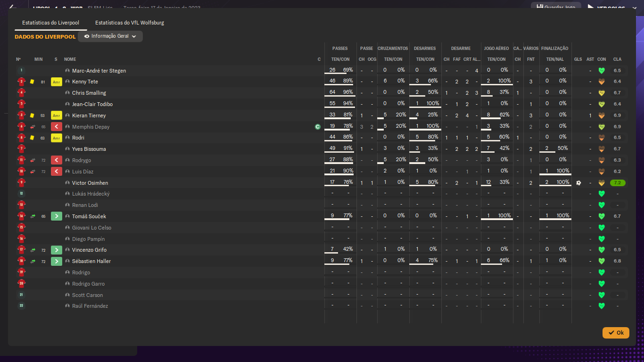The width and height of the screenshot is (644, 362).
Task: Open the Informação Geral view dropdown
Action: click(x=110, y=36)
